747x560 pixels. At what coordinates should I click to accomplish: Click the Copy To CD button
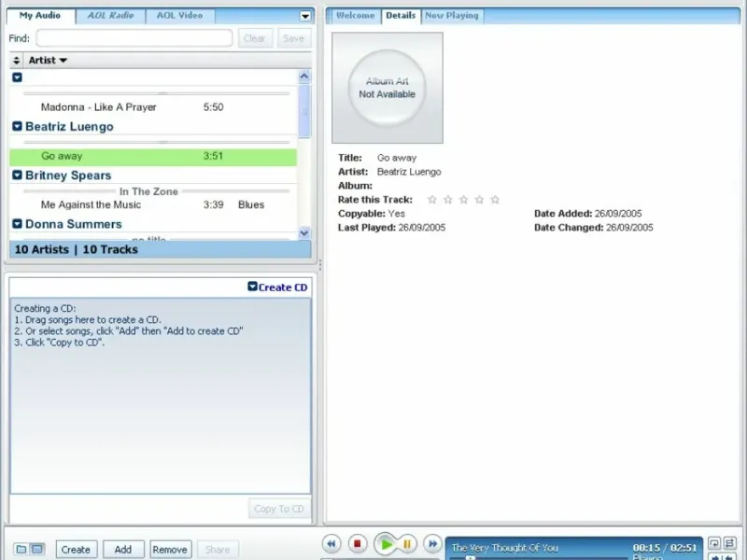[x=279, y=509]
